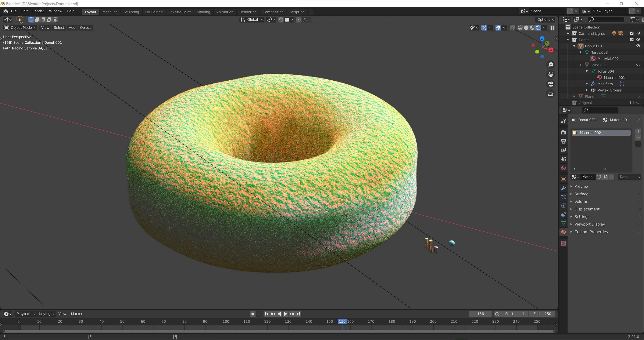Add a material slot with the plus button
This screenshot has width=644, height=340.
(638, 131)
